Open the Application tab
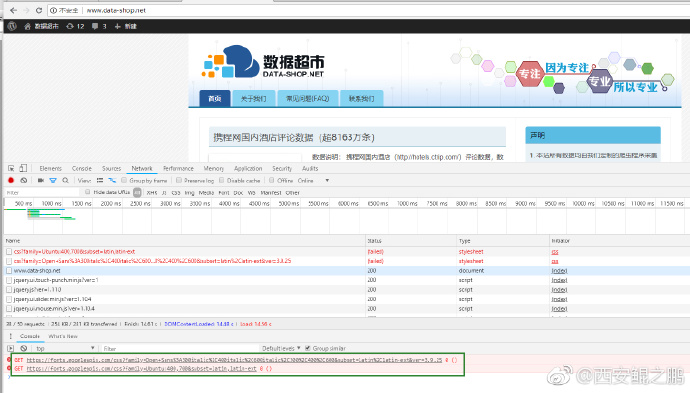The height and width of the screenshot is (393, 690). (x=248, y=169)
